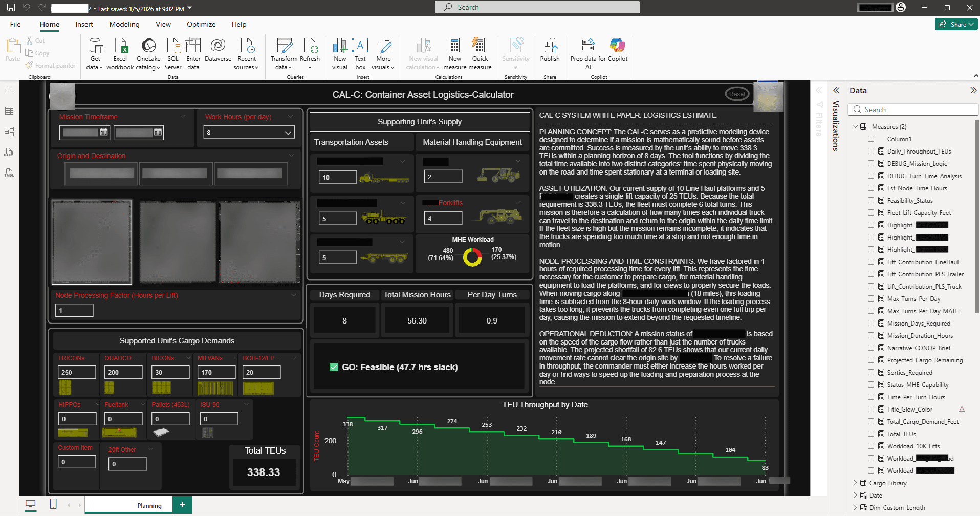
Task: Check the Total_TEUs measure checkbox
Action: 872,434
